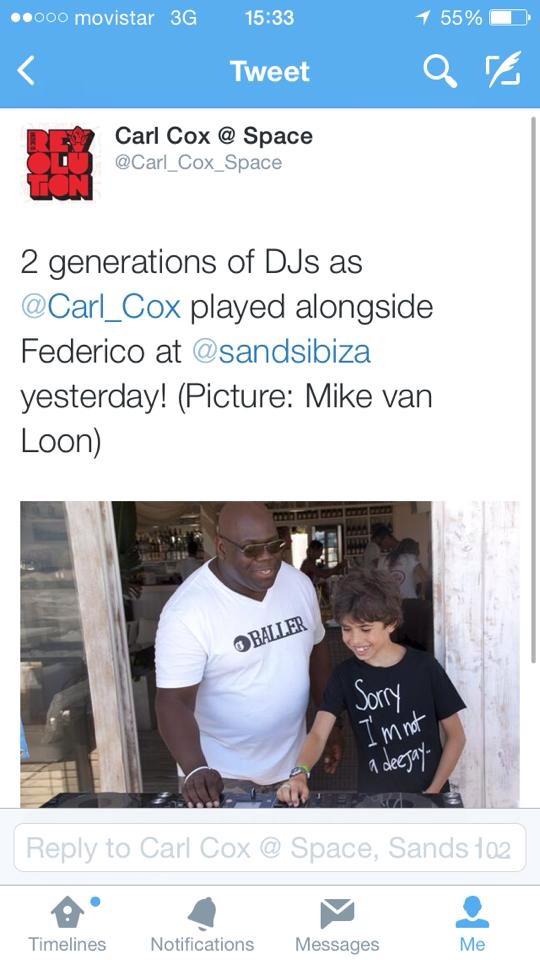Tap the back arrow in header

pos(26,71)
